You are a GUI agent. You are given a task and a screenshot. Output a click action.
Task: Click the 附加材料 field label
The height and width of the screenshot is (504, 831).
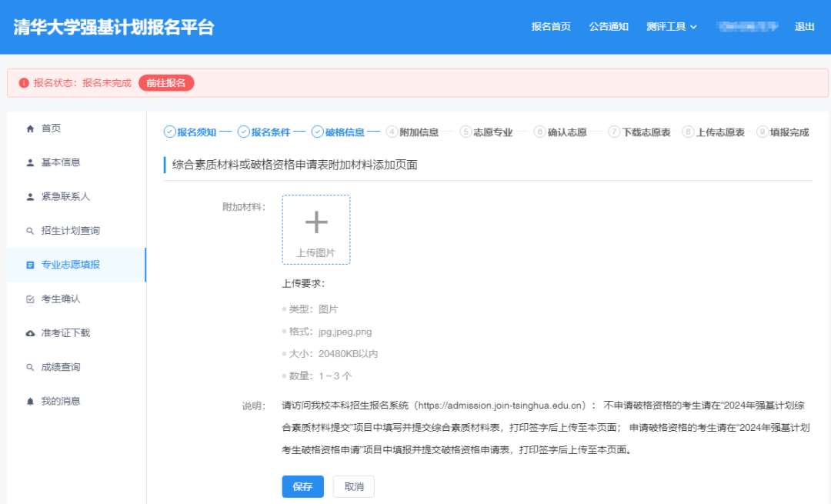[x=244, y=207]
